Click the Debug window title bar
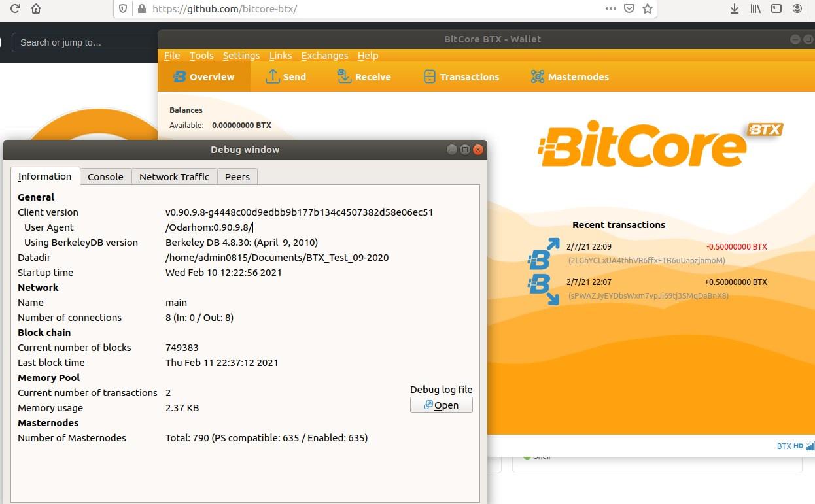Screen dimensions: 815x504 click(245, 150)
